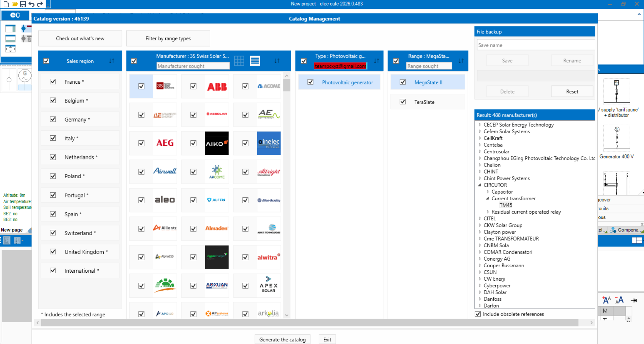Undo the last action

(31, 4)
